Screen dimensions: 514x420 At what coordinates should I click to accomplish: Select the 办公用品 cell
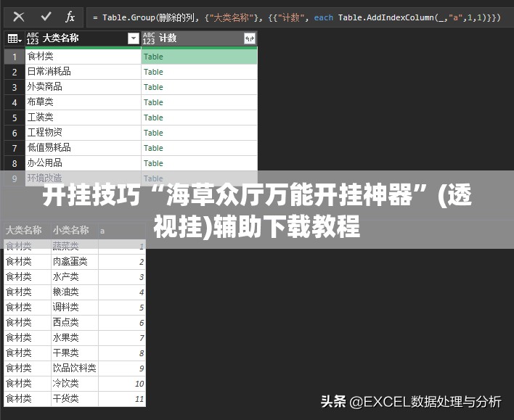(x=83, y=163)
